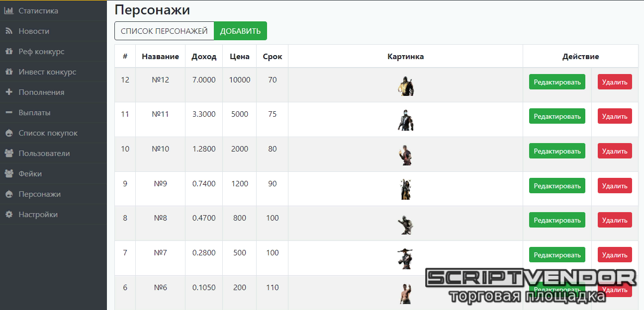
Task: Edit character №11
Action: [557, 116]
